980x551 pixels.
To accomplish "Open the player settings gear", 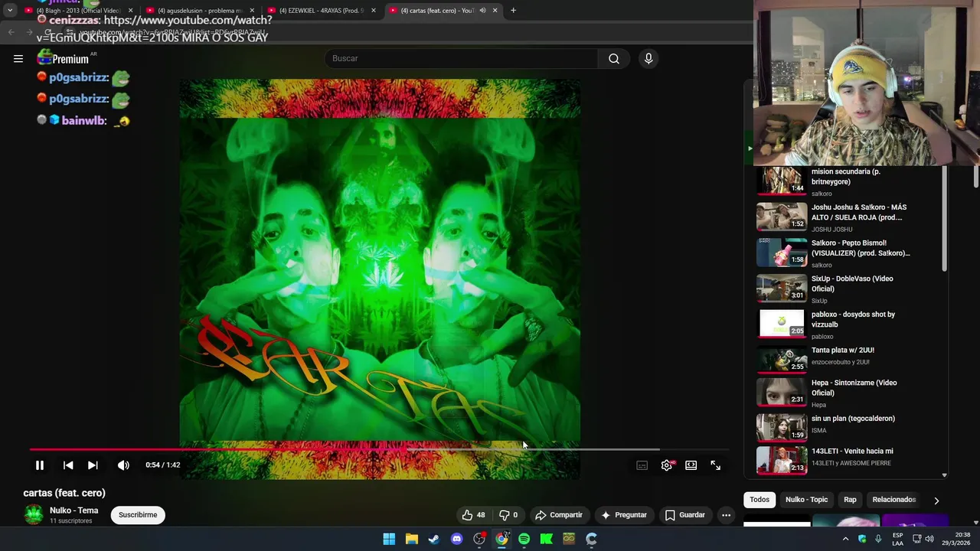I will [x=667, y=465].
